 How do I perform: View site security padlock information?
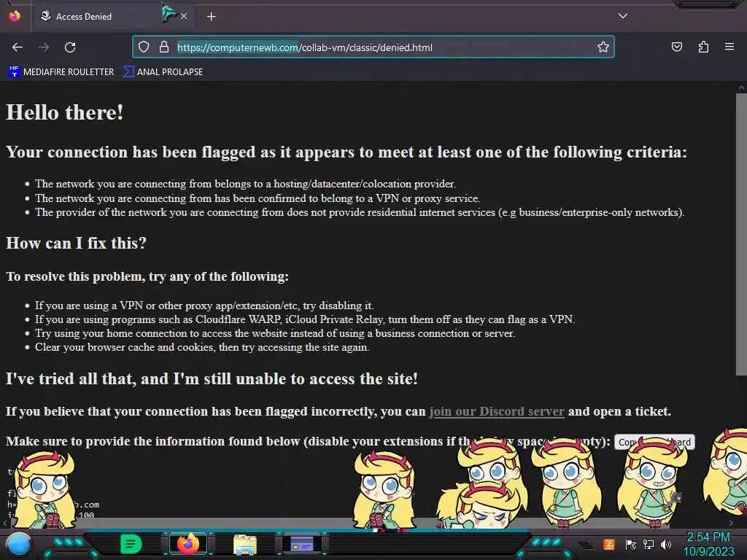pos(164,47)
